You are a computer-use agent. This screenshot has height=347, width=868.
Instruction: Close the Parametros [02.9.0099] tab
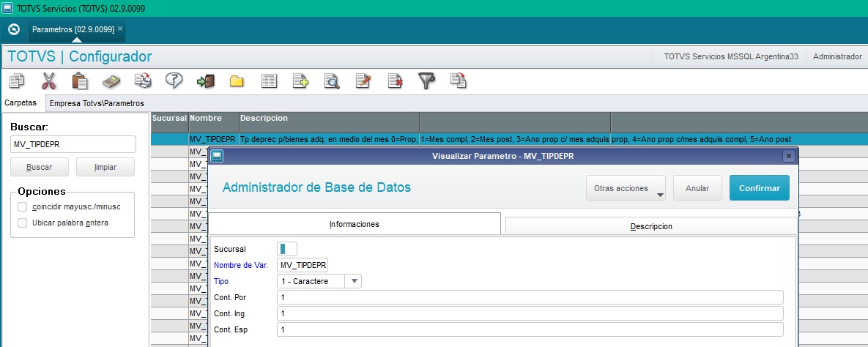point(120,29)
